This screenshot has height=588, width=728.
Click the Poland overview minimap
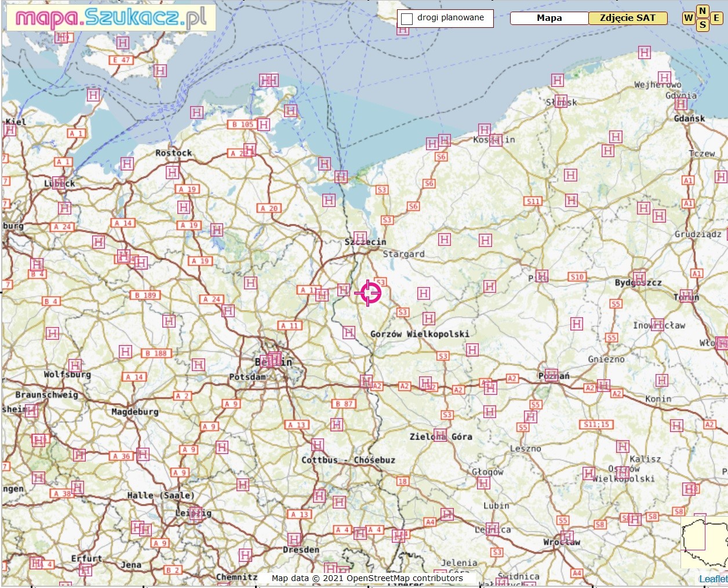(704, 542)
